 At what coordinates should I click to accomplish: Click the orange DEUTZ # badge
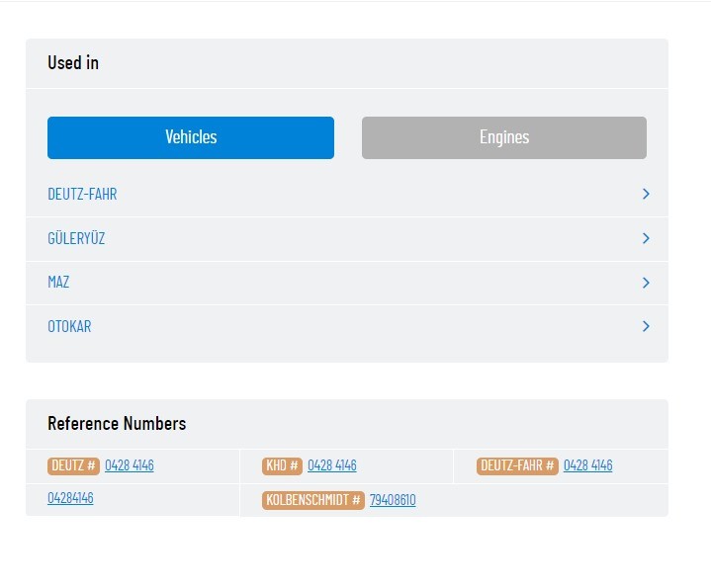point(74,465)
